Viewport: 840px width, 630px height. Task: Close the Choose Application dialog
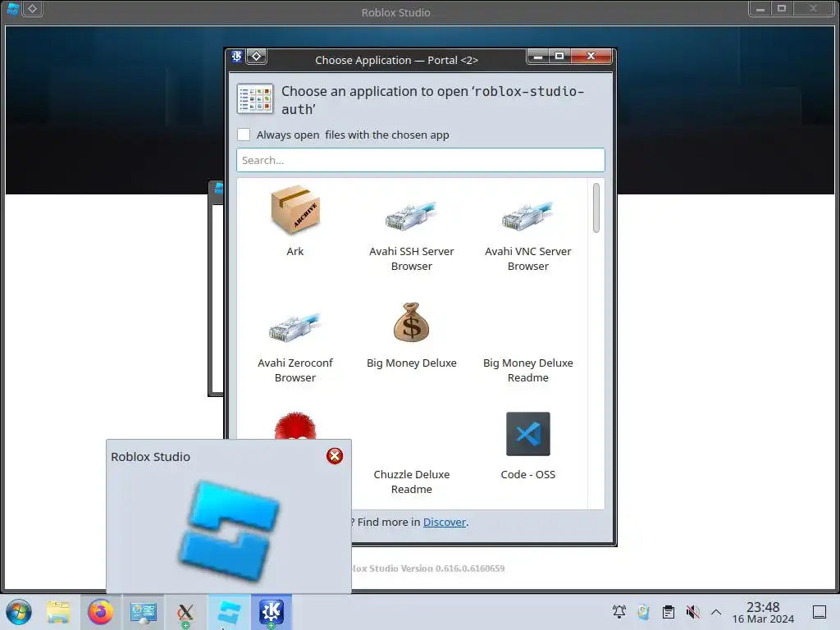(591, 56)
